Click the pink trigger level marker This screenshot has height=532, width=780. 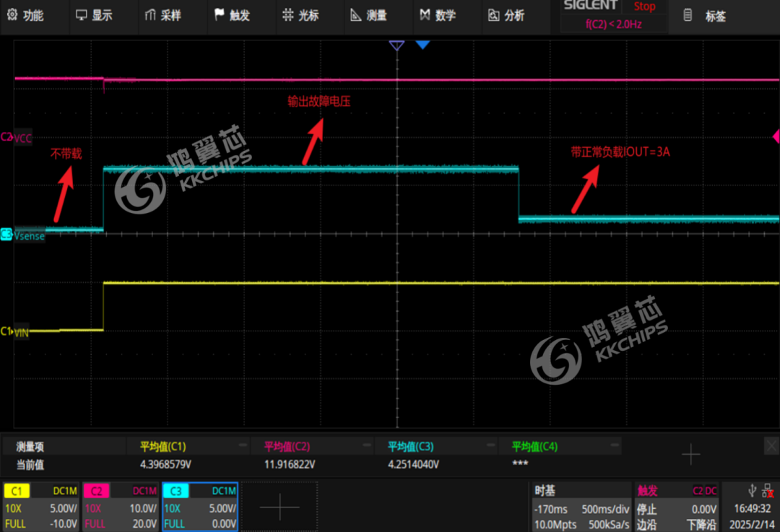tap(775, 136)
